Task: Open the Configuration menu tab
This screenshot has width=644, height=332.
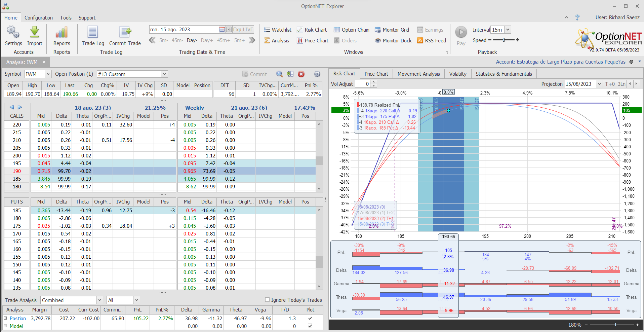Action: tap(38, 18)
